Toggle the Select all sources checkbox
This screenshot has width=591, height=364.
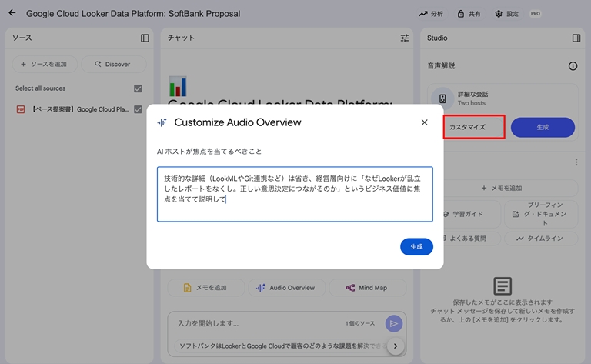pyautogui.click(x=138, y=88)
